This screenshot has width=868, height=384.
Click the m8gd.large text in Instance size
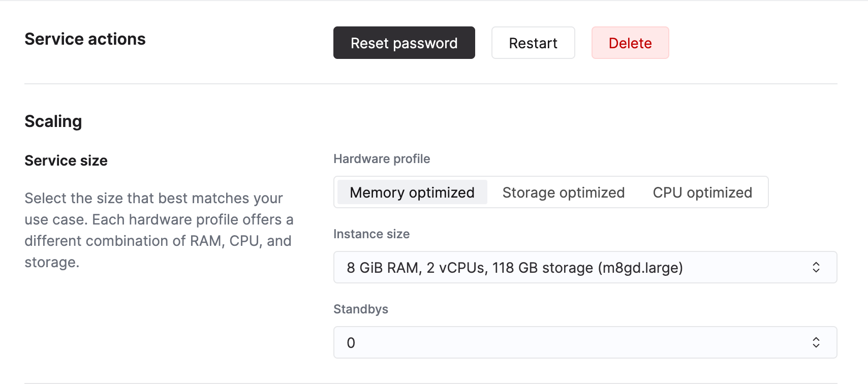(640, 268)
